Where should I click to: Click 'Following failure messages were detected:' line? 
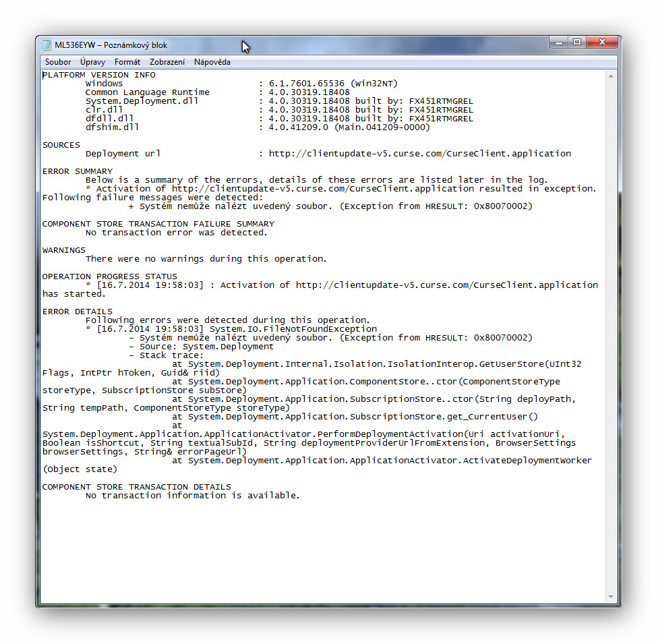[153, 198]
